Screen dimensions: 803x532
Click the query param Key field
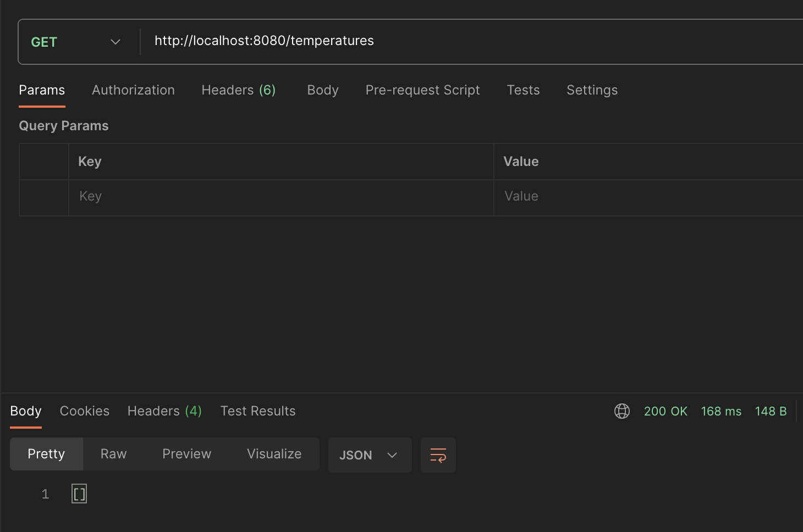tap(280, 197)
